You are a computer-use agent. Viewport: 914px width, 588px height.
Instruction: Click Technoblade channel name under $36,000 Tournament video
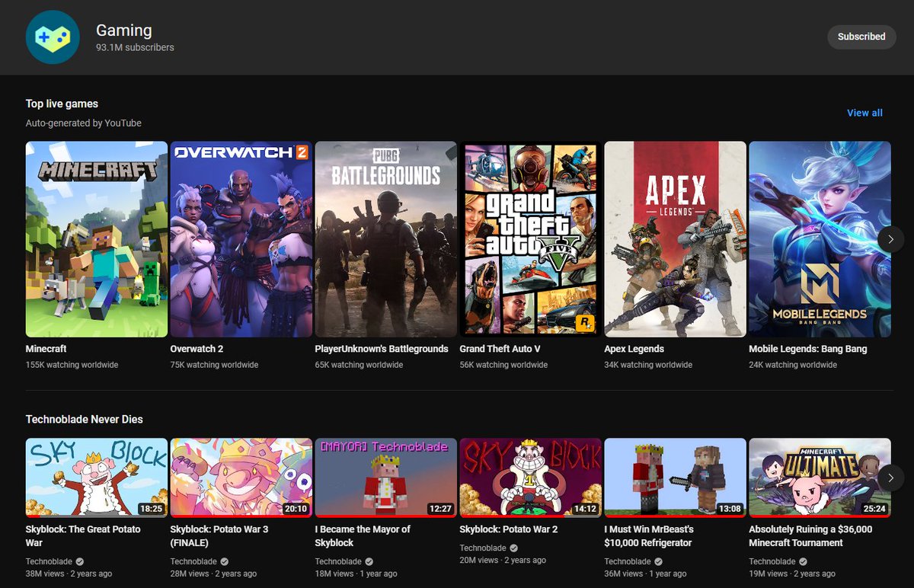coord(772,562)
